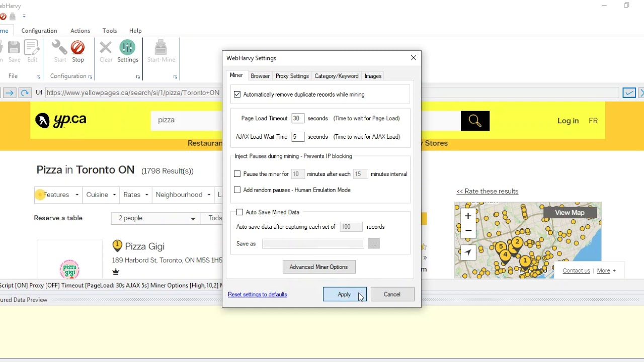
Task: Open the Rates filter dropdown
Action: (x=136, y=195)
